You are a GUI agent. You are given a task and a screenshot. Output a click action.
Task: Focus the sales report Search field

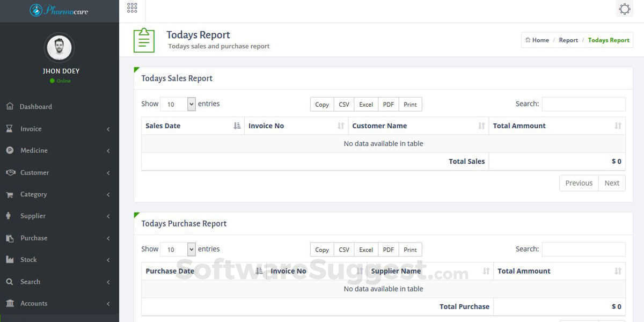click(583, 104)
